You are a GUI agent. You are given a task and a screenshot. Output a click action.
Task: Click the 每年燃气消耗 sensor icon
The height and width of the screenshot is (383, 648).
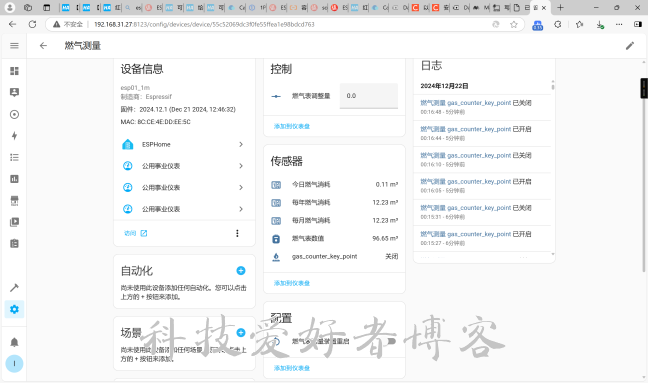[276, 202]
